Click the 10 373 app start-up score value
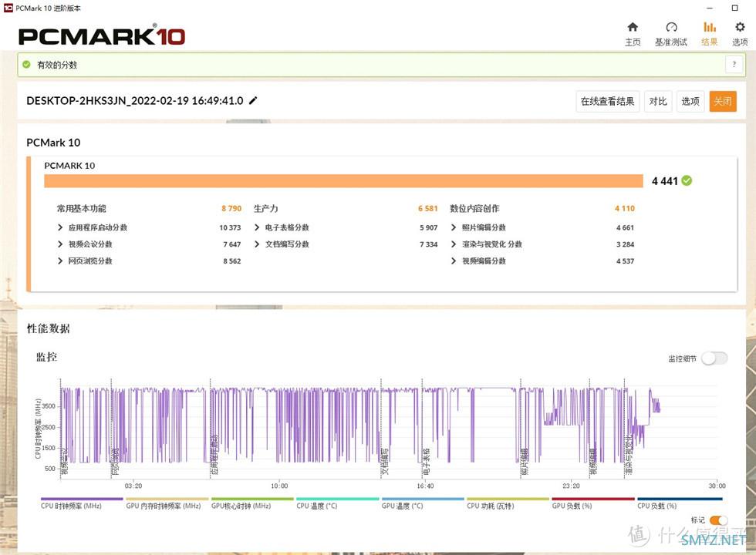Viewport: 756px width, 555px height. point(230,227)
